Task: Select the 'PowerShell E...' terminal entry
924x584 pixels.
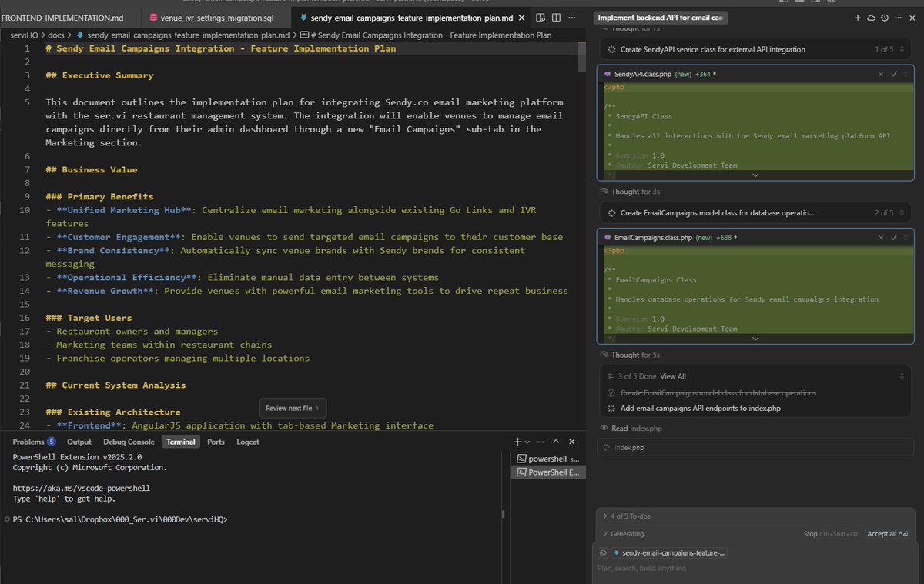Action: tap(548, 472)
